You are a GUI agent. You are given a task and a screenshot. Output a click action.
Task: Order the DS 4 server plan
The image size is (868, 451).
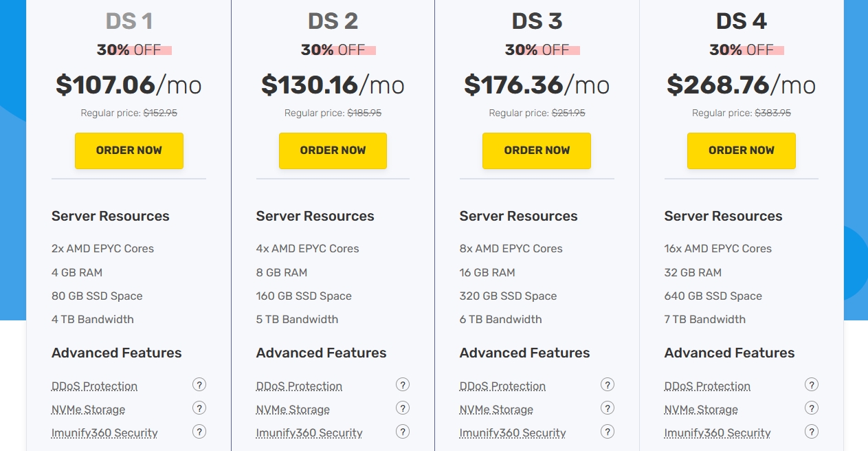point(741,151)
